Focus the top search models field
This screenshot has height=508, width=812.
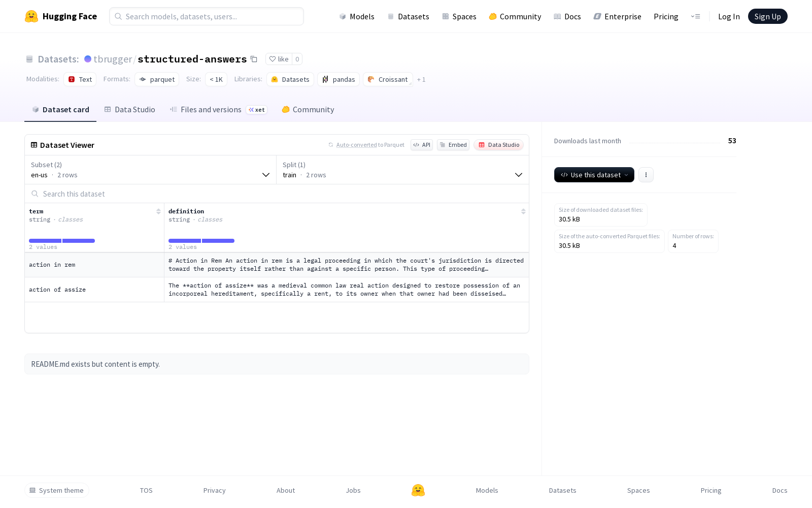click(x=207, y=16)
